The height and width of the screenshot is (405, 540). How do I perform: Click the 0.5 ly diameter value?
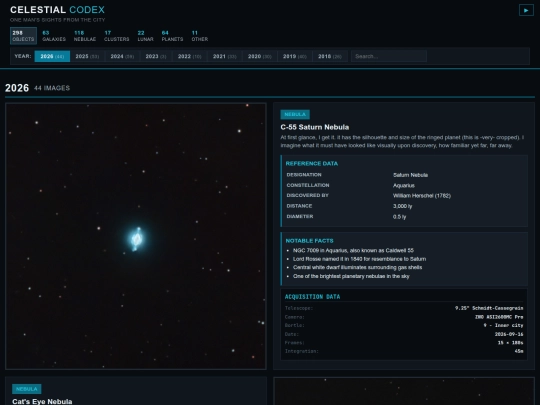[399, 217]
